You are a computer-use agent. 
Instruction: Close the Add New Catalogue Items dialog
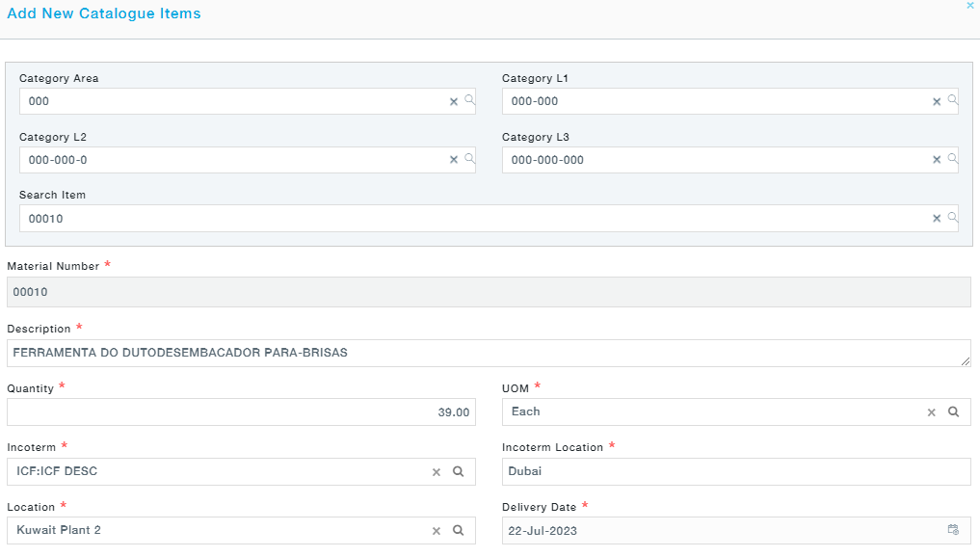(x=969, y=6)
